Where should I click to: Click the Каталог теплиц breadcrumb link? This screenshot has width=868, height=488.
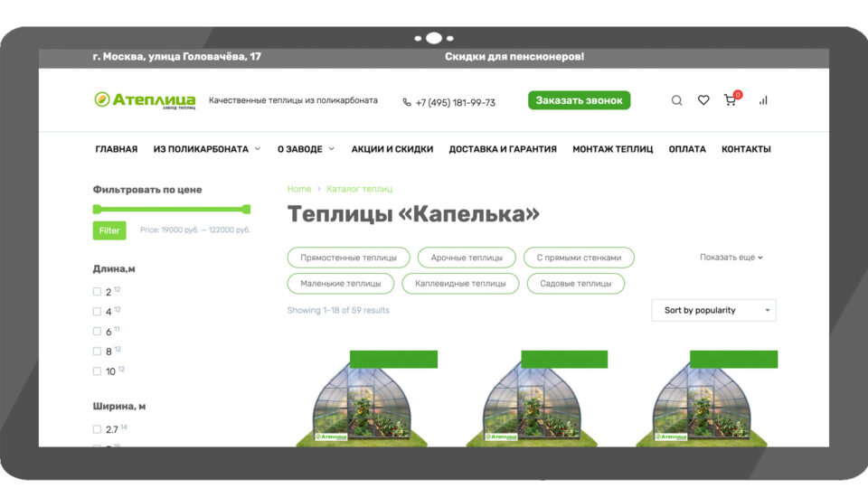[359, 189]
